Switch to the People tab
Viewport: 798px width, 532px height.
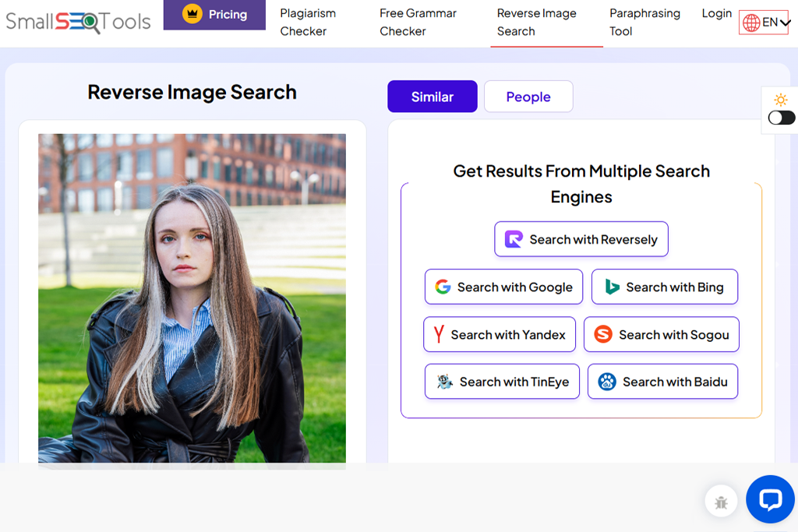[x=528, y=96]
